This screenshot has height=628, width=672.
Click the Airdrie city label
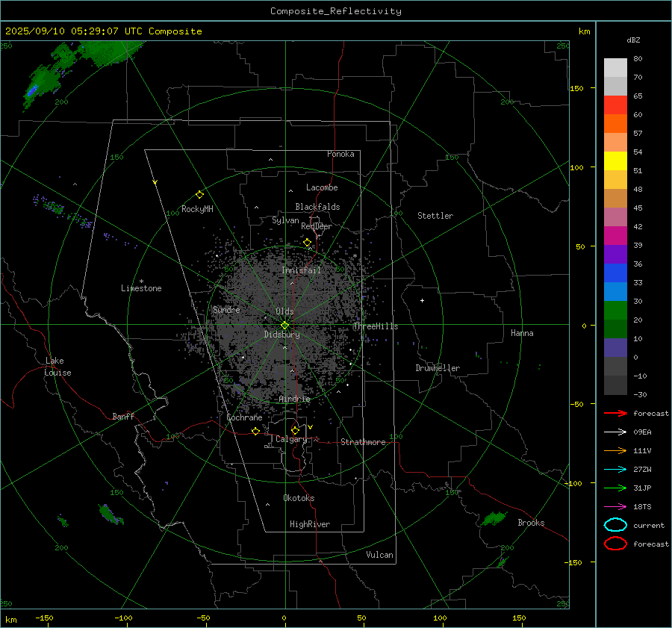click(x=294, y=399)
